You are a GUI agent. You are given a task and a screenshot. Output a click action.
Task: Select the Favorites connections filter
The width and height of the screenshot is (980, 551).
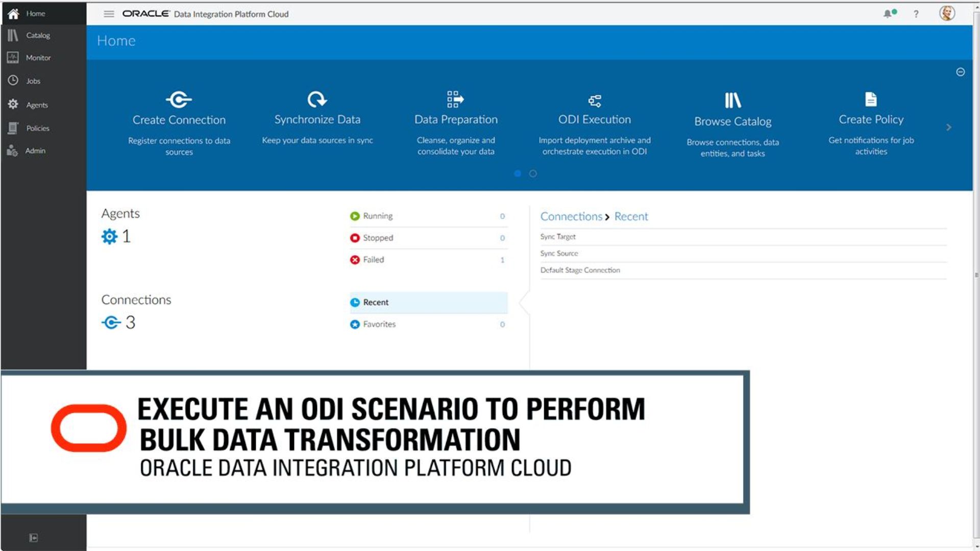pos(379,324)
